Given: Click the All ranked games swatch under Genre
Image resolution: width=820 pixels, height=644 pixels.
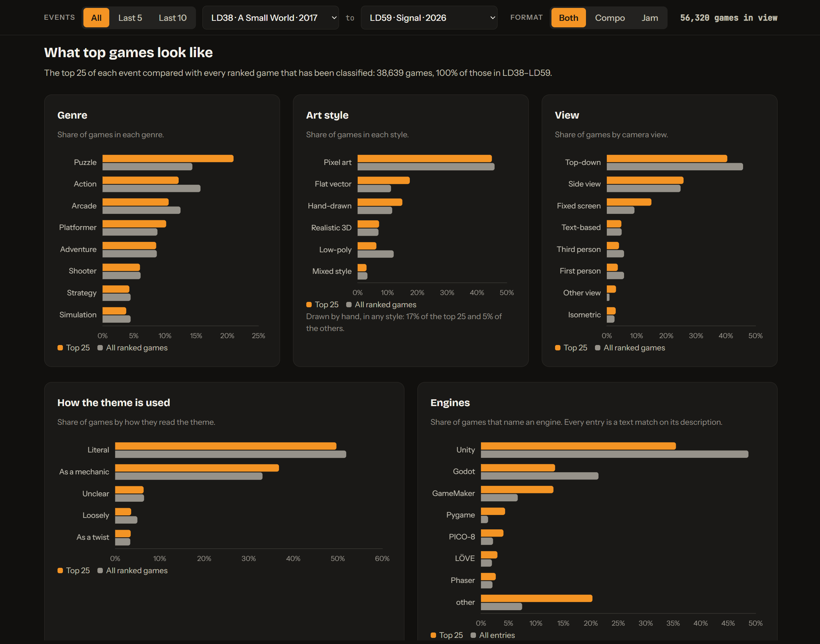Looking at the screenshot, I should (x=100, y=348).
